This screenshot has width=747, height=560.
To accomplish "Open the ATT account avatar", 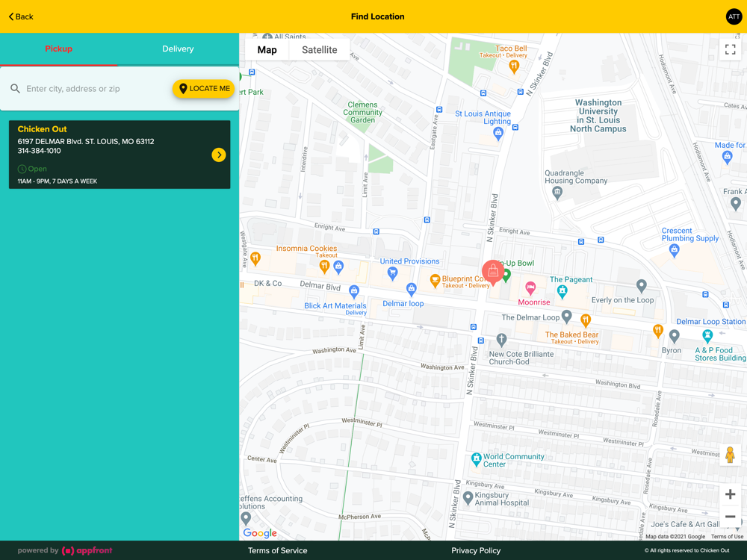I will pyautogui.click(x=734, y=16).
